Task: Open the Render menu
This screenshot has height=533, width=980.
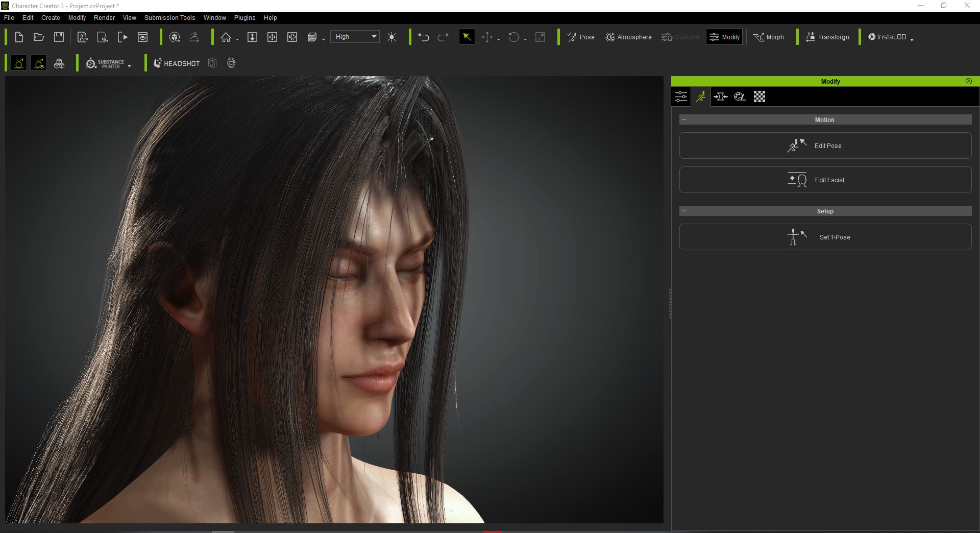Action: pos(105,17)
